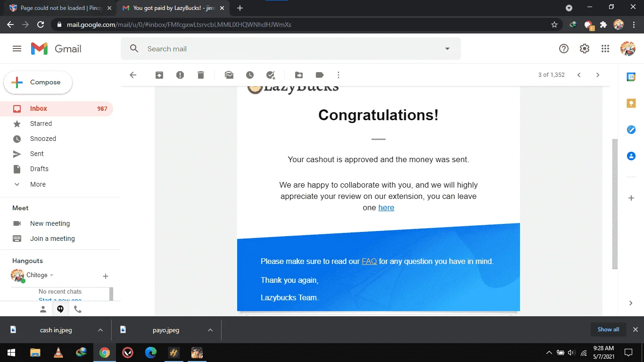Mark the email as unread
Viewport: 644px width, 362px height.
(x=229, y=75)
